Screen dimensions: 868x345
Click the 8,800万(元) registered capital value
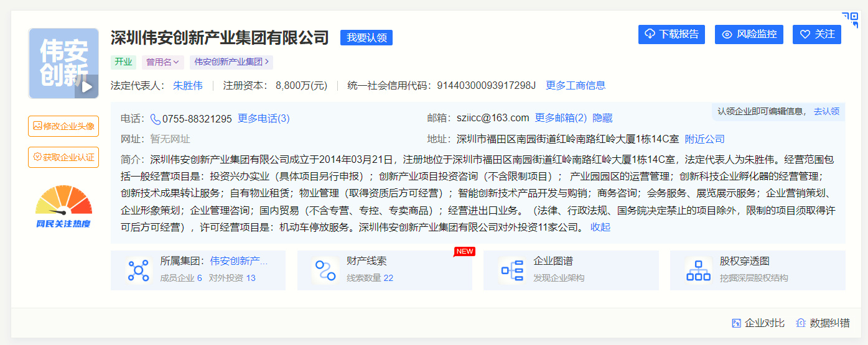click(x=302, y=86)
